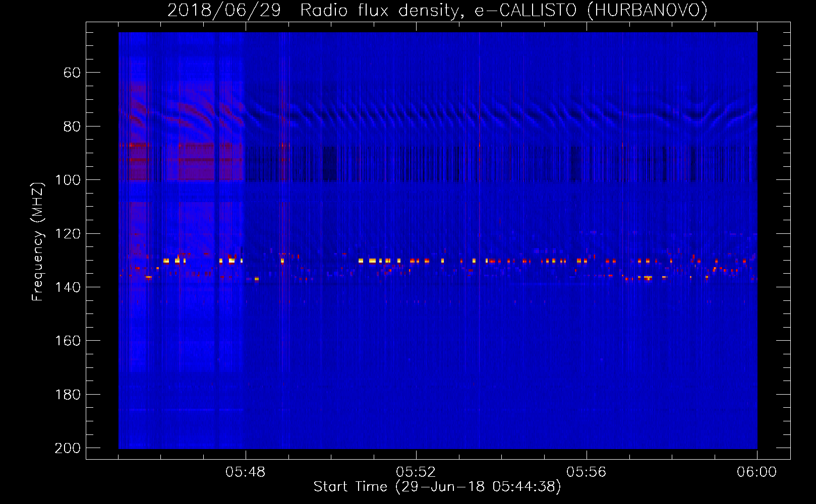Click the plot title containing e-CALLISTO (HURBANOVO)

click(437, 11)
